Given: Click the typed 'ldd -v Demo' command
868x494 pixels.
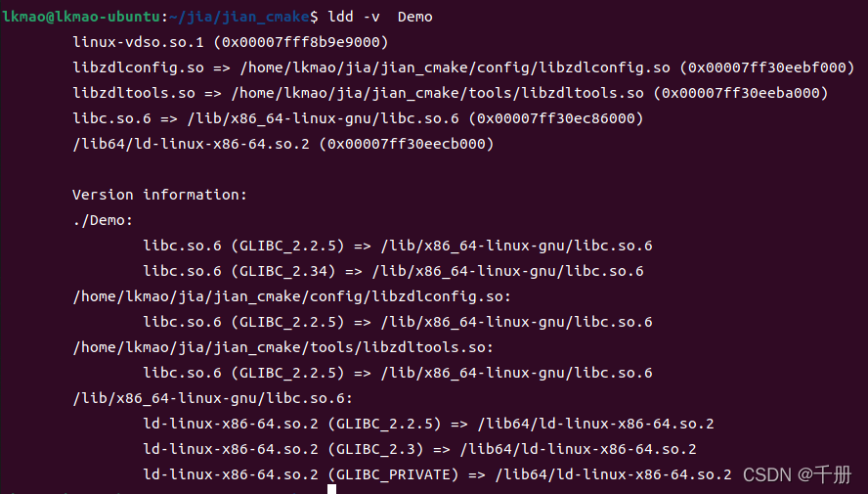Looking at the screenshot, I should pos(381,17).
